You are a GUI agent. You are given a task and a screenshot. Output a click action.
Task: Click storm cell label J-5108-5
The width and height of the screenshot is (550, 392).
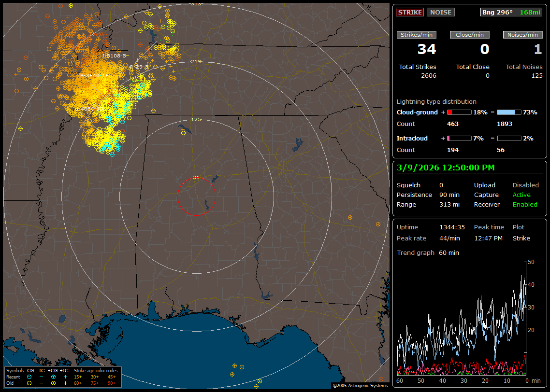pyautogui.click(x=115, y=56)
